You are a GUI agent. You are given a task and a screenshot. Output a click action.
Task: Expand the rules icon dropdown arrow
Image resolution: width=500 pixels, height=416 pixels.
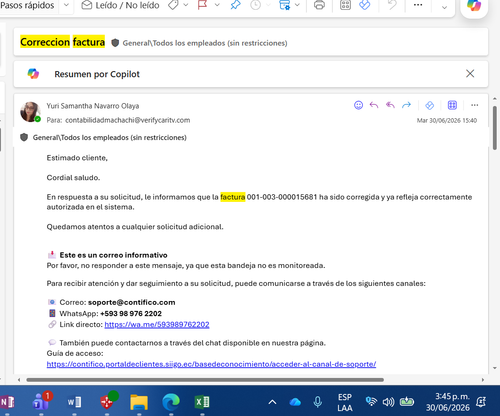(x=297, y=5)
